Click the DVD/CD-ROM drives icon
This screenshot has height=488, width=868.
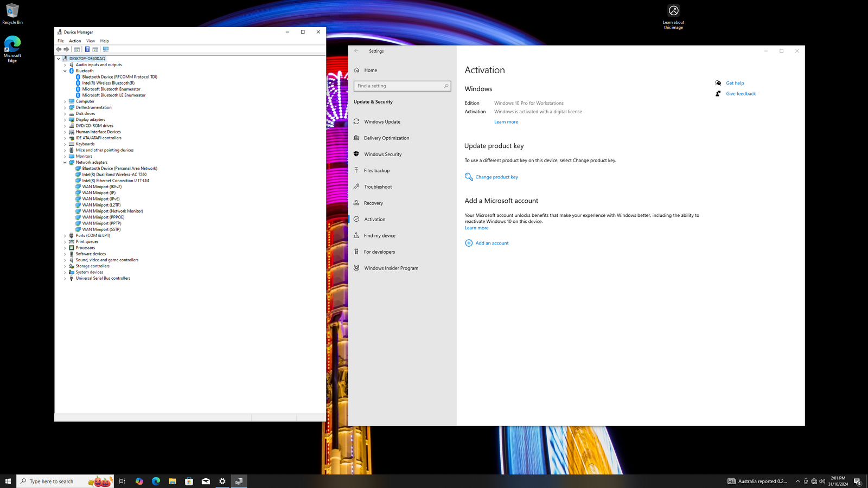tap(72, 126)
